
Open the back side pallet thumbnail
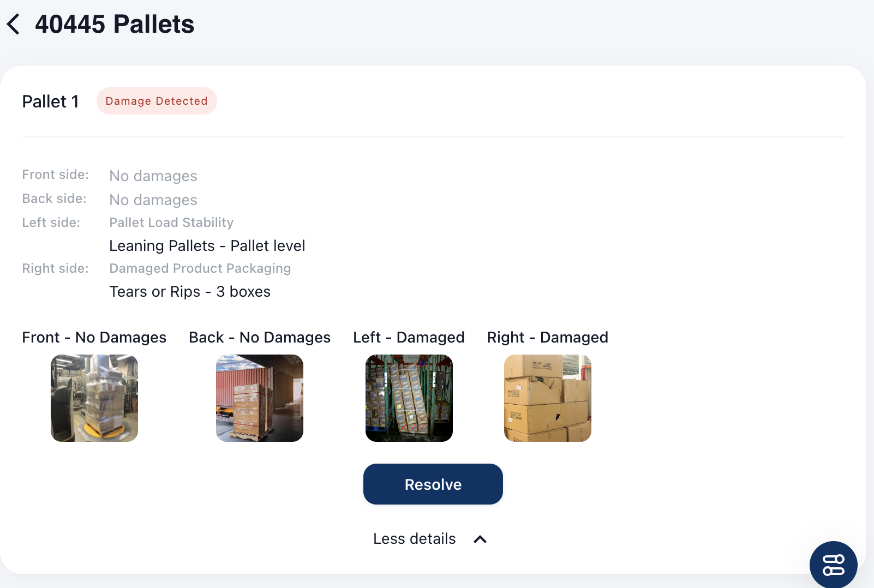(260, 398)
